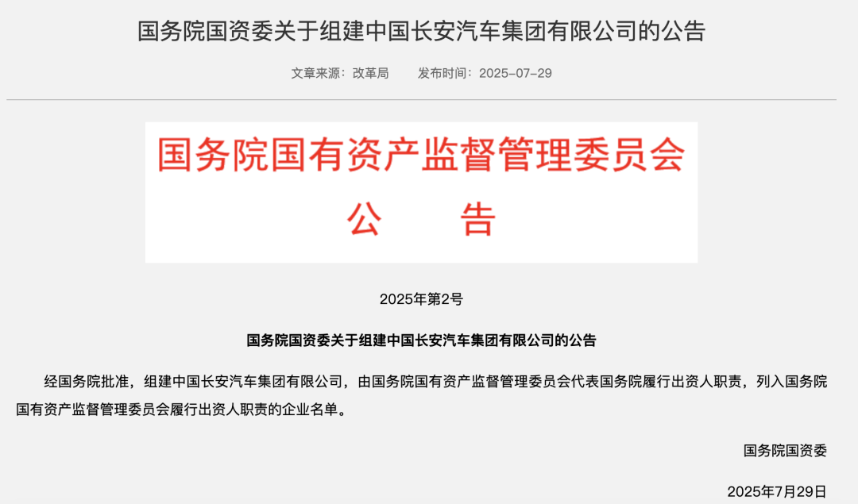Click the 改革局 source name
The height and width of the screenshot is (504, 858).
tap(370, 73)
